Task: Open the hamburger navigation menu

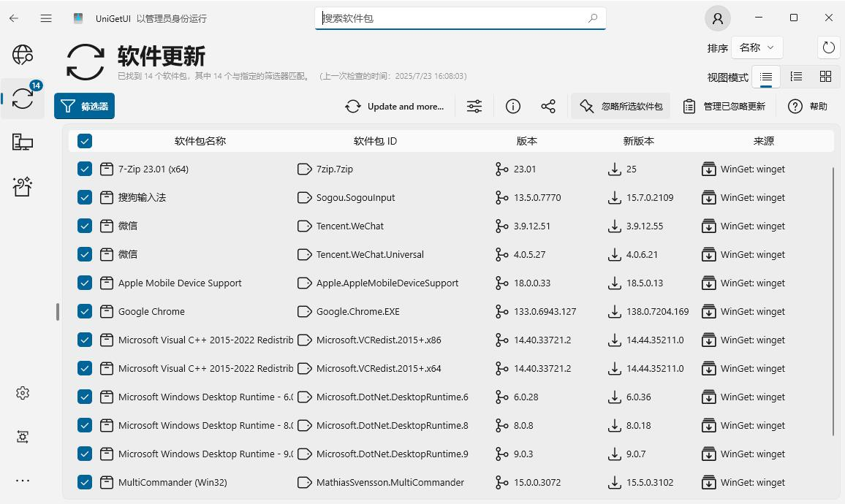Action: (46, 18)
